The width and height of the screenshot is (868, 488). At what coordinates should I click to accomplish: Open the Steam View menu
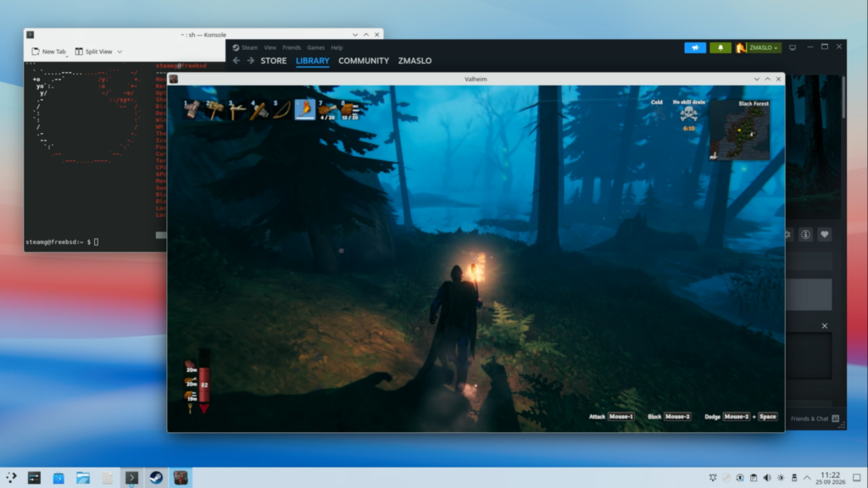point(270,47)
